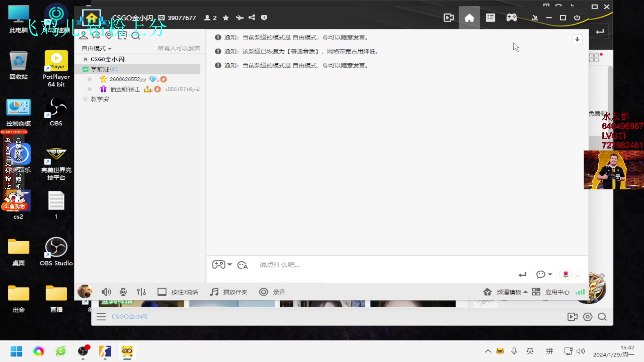Favorite the channel with star icon

click(226, 18)
